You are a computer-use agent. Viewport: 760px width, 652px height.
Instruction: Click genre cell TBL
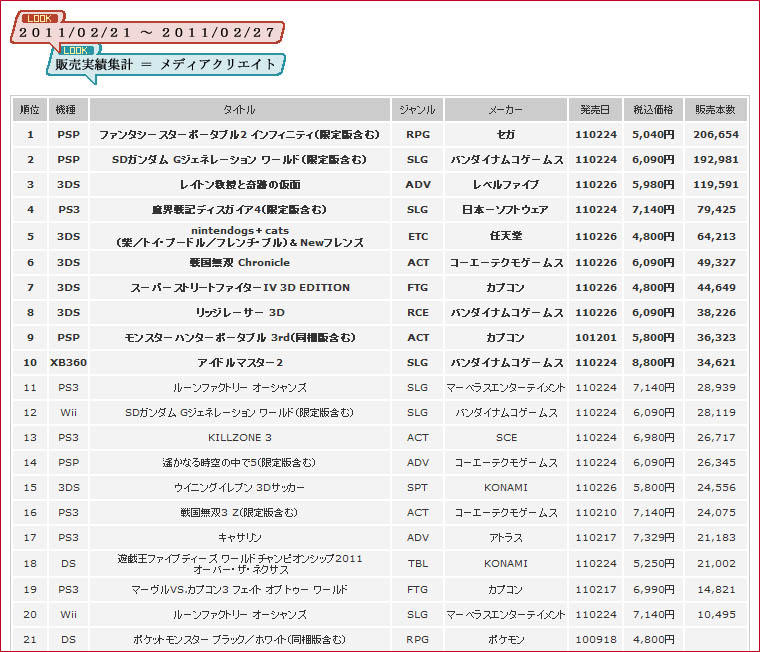417,564
